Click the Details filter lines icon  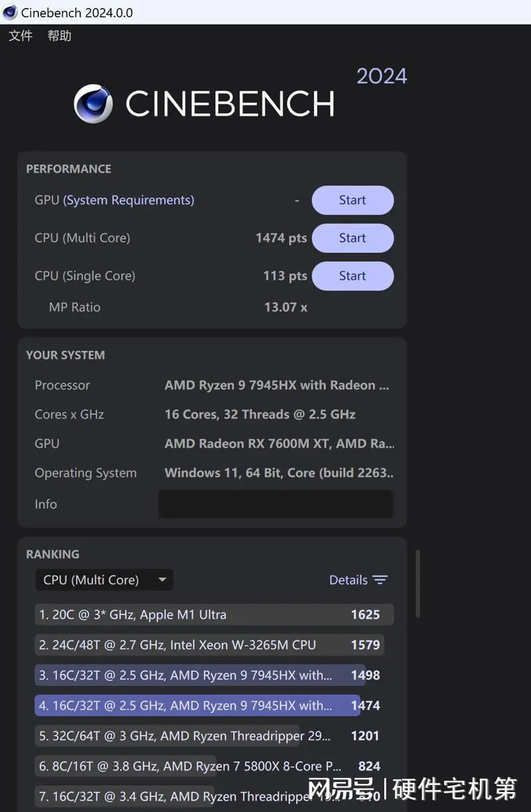380,580
